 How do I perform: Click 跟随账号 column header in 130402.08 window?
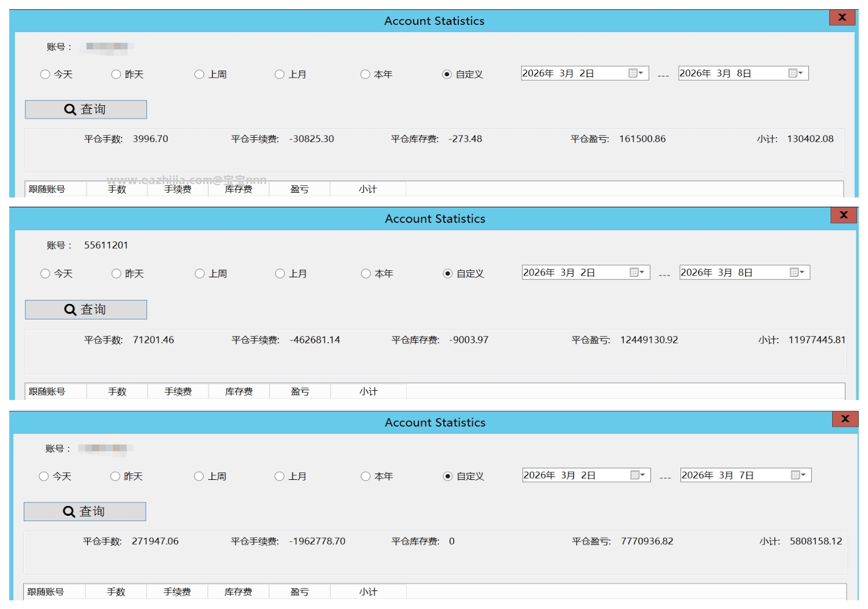coord(56,189)
